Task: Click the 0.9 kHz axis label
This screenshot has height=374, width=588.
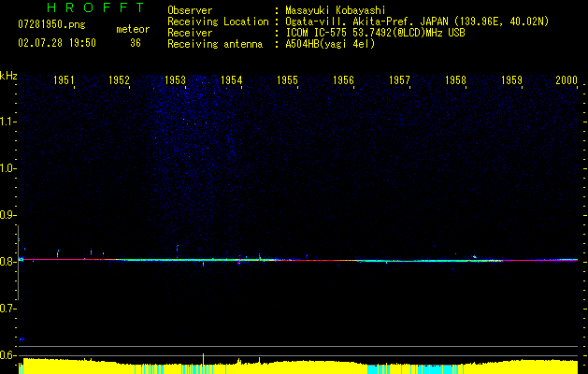Action: pyautogui.click(x=7, y=215)
